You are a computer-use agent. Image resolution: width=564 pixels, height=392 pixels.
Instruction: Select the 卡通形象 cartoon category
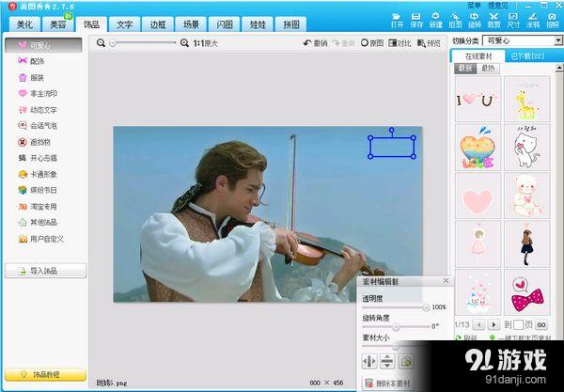click(38, 174)
